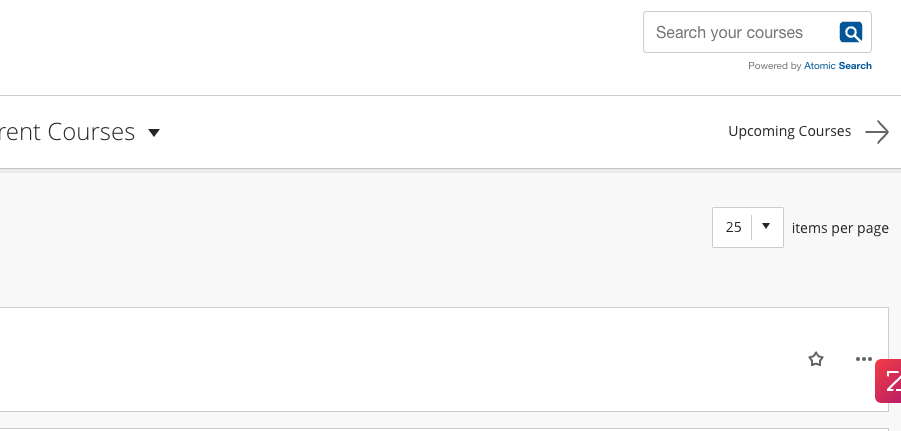Open the red Z widget on right edge
The image size is (901, 431).
889,381
